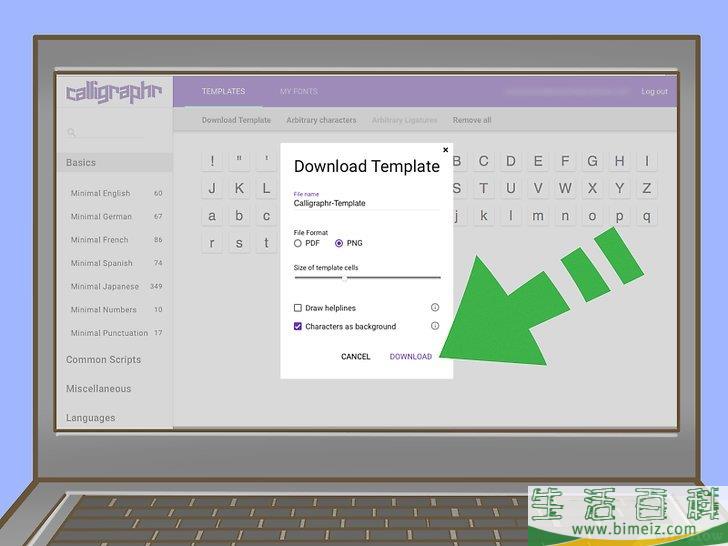This screenshot has width=728, height=546.
Task: Click the uppercase T character tile
Action: 483,188
